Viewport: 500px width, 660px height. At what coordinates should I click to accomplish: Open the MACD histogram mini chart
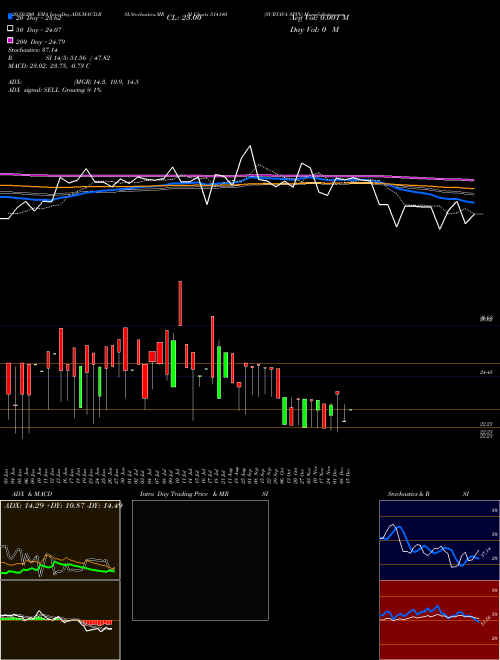(60, 620)
